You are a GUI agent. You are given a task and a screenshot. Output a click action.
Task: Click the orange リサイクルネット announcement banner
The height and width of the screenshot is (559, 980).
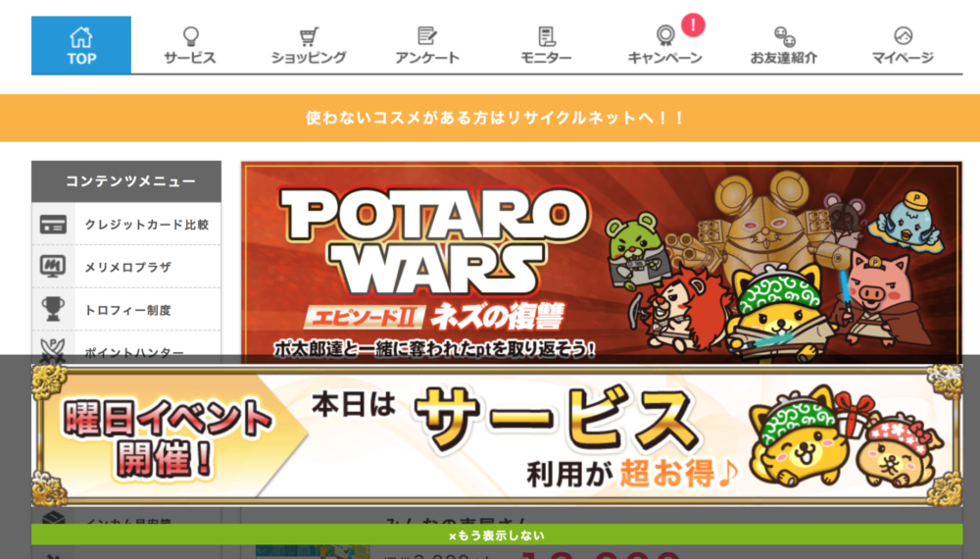[x=490, y=118]
